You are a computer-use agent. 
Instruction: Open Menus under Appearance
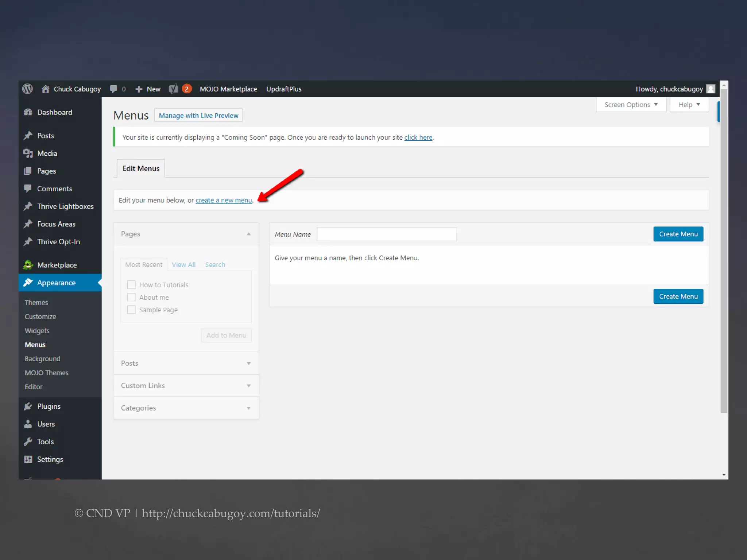35,345
